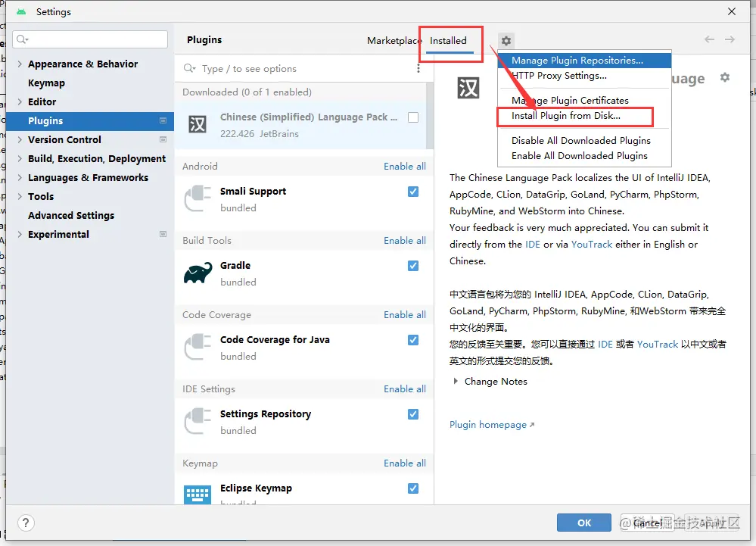Uncheck the Gradle plugin checkbox
756x546 pixels.
[413, 266]
